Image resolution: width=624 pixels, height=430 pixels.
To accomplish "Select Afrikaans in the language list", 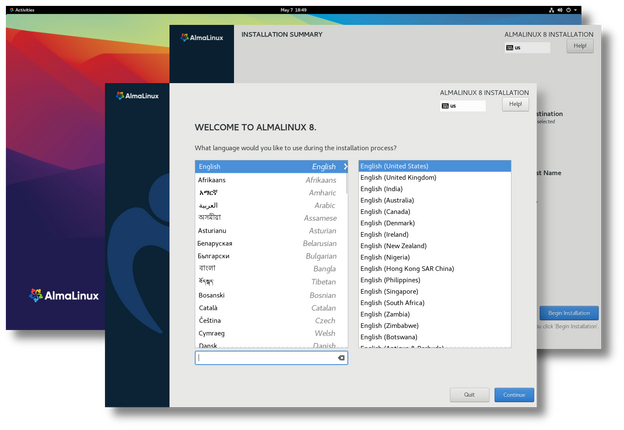I will coord(267,180).
